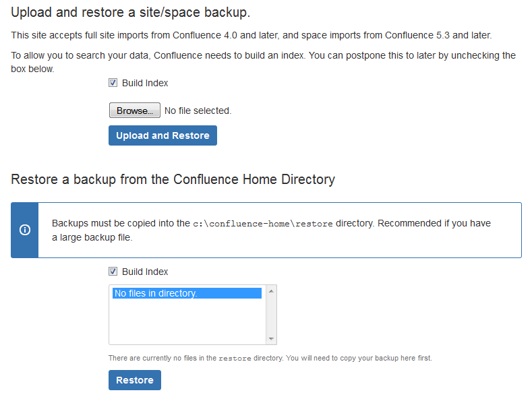Click the 'Upload and restore a site/space backup.' heading
This screenshot has height=401, width=532.
tap(131, 13)
